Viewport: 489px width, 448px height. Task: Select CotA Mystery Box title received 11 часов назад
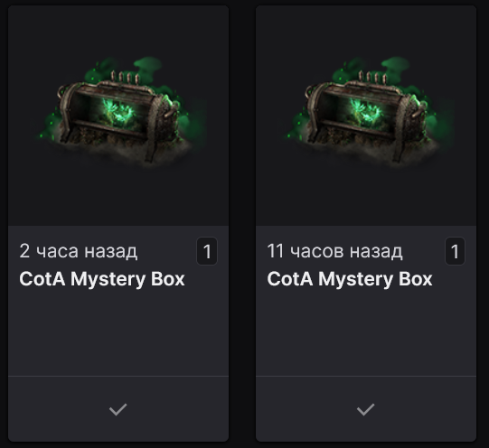[350, 278]
